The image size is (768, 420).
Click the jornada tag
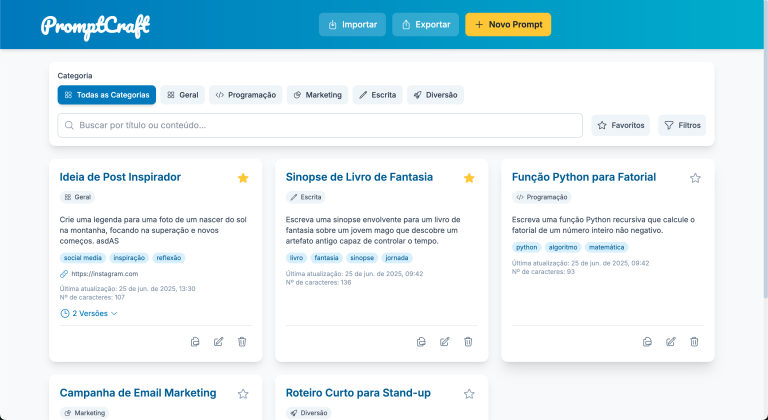click(x=397, y=258)
